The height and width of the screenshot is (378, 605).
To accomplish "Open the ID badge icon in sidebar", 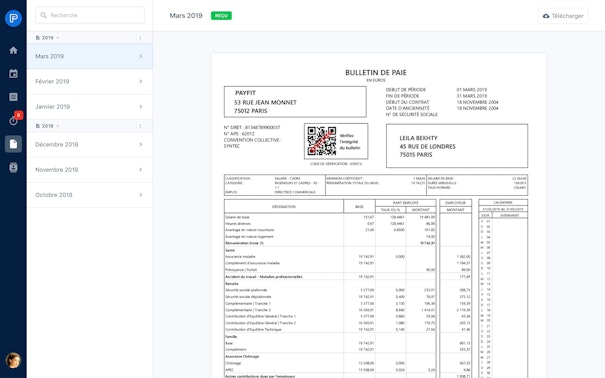I will 13,167.
